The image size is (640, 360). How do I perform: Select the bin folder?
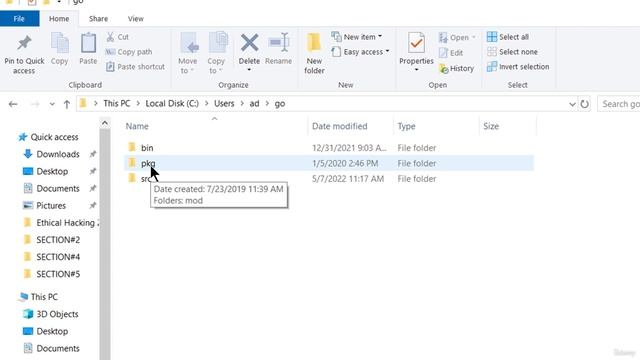147,148
